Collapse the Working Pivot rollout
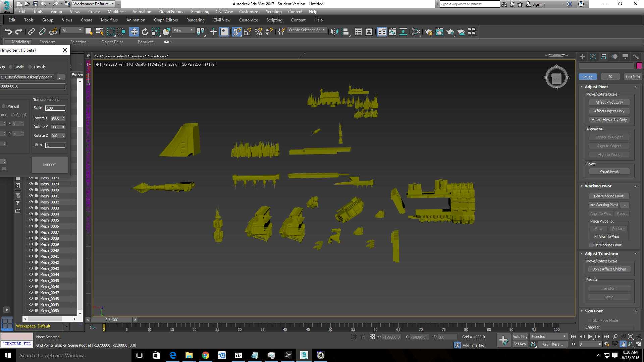Viewport: 644px width, 362px height. [598, 186]
